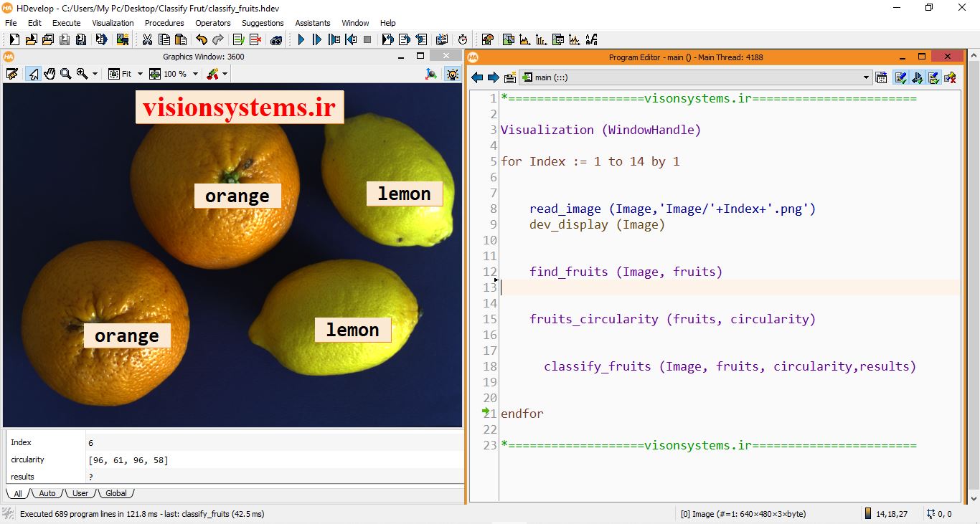Open Find/Replace with the binoculars icon
Screen dimensions: 980x524
276,40
